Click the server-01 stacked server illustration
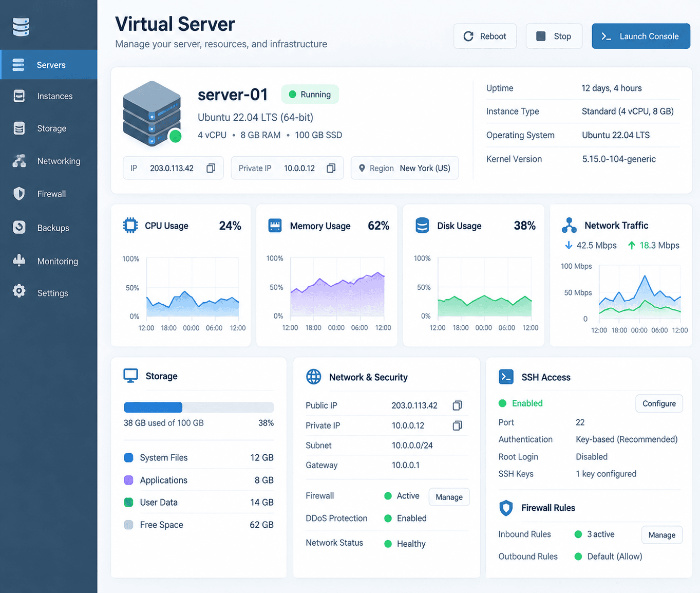 point(152,114)
